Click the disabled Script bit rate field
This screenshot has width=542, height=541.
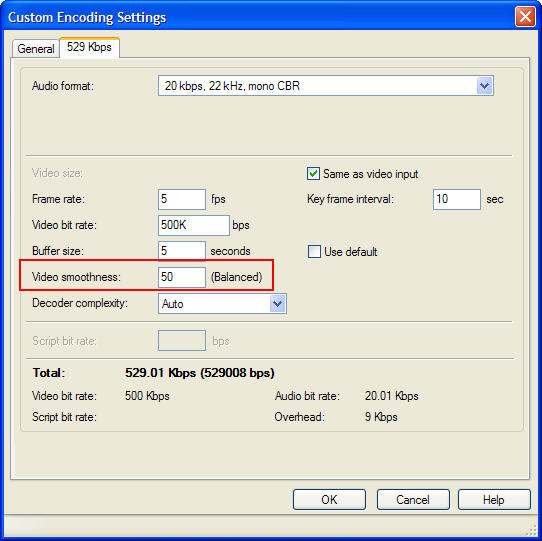[182, 341]
